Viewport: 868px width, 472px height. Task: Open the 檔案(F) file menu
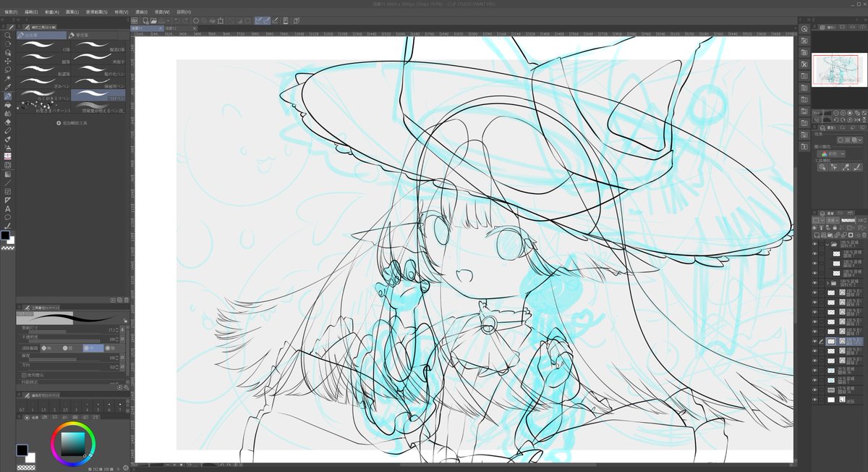(x=11, y=12)
